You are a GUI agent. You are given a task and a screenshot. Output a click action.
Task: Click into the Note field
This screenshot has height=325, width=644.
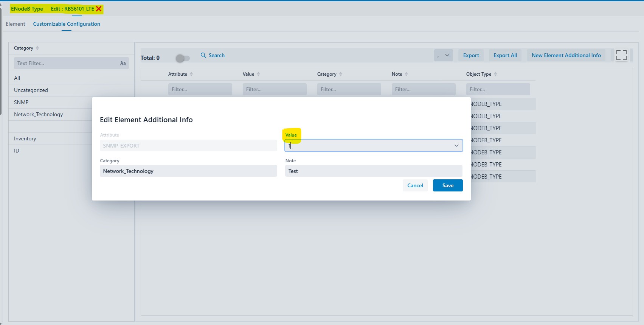click(x=373, y=171)
